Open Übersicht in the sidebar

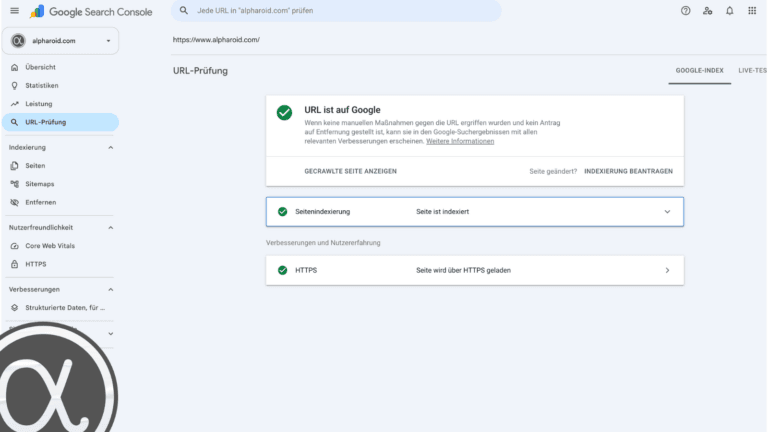pyautogui.click(x=60, y=67)
